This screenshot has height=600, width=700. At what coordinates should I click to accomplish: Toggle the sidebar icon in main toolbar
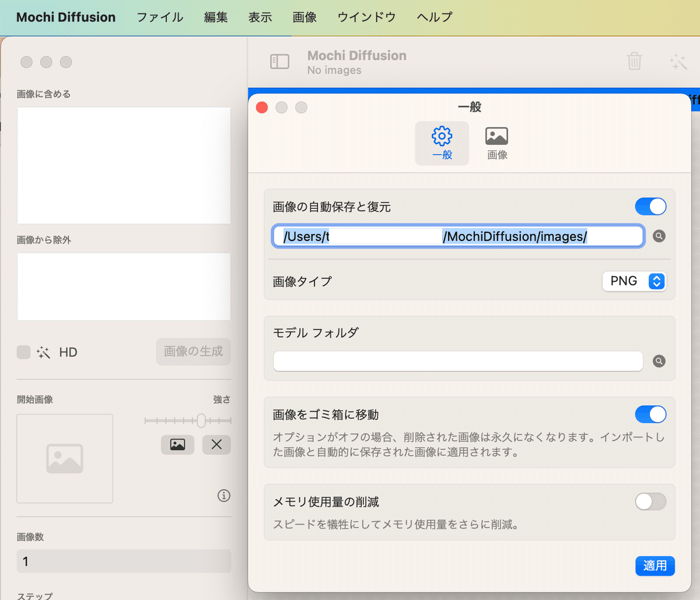coord(280,61)
